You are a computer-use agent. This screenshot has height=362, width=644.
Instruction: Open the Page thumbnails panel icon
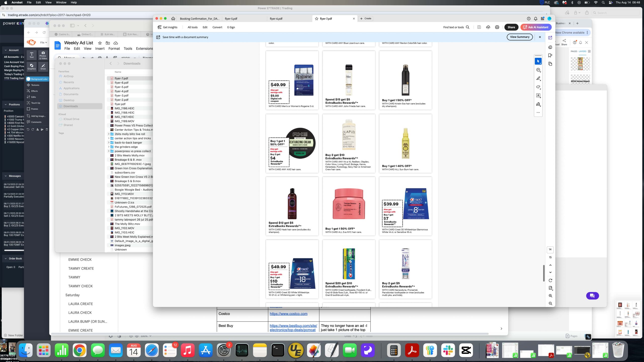point(550,64)
